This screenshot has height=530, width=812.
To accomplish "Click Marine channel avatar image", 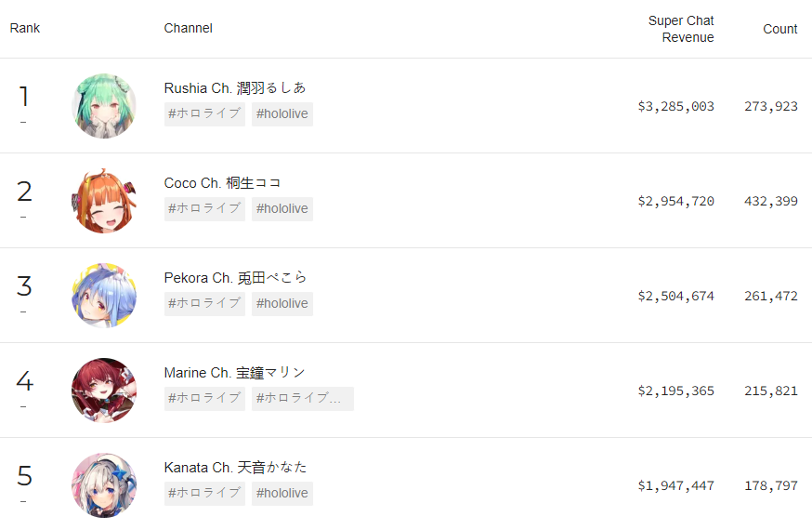I will pyautogui.click(x=104, y=391).
